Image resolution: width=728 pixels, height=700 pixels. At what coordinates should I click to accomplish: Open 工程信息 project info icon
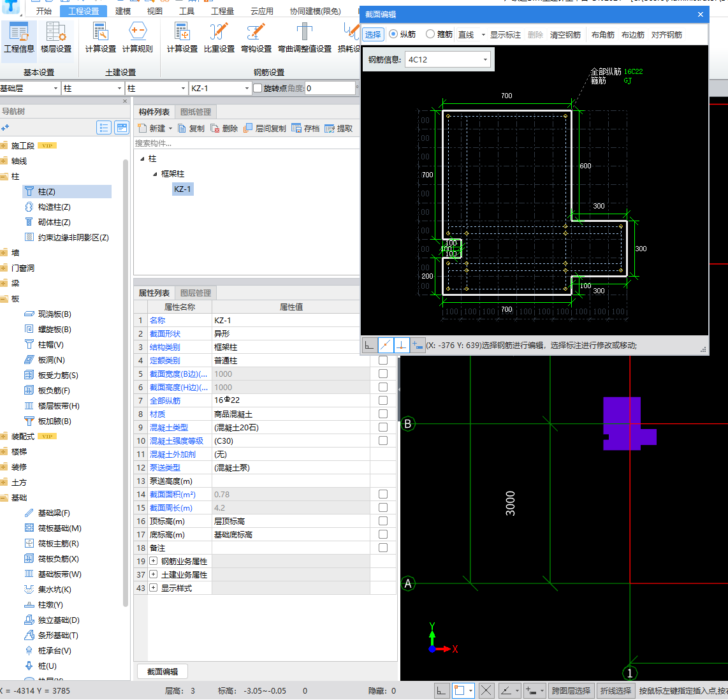19,37
